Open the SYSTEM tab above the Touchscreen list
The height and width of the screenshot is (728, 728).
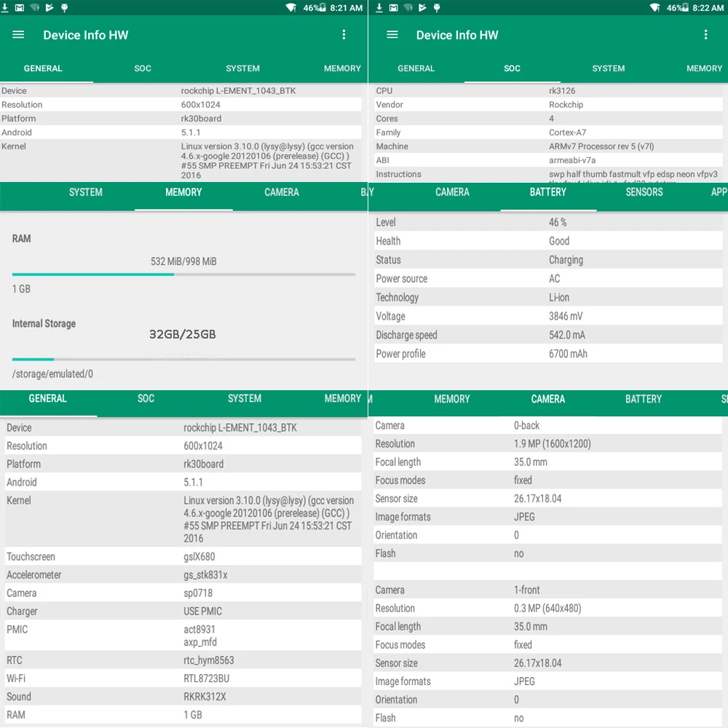[245, 398]
